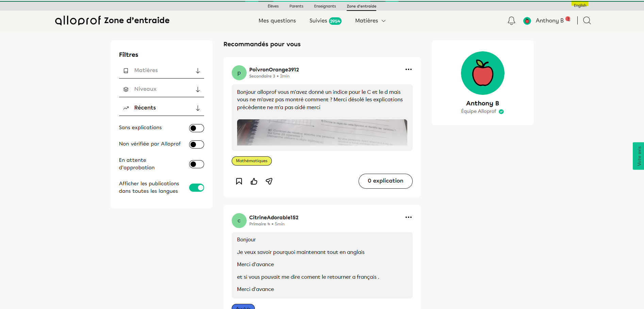Screen dimensions: 644x309
Task: Expand the Matières filter dropdown
Action: pyautogui.click(x=162, y=70)
